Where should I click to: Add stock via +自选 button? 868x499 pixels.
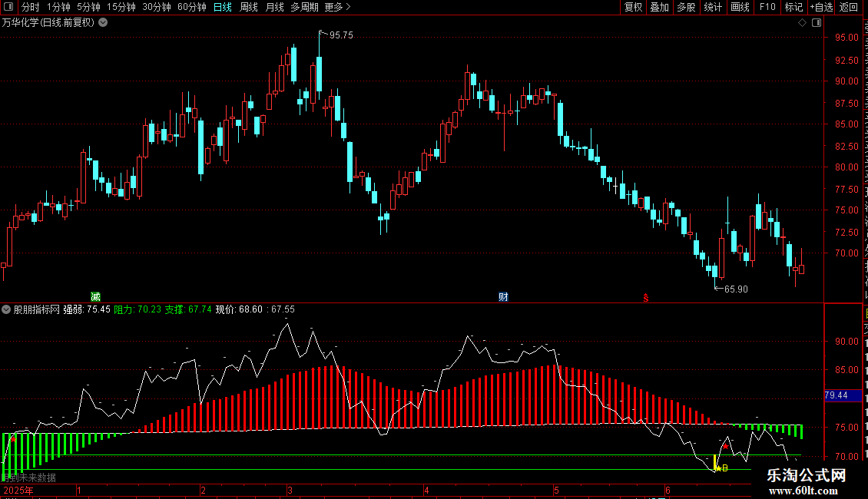821,7
